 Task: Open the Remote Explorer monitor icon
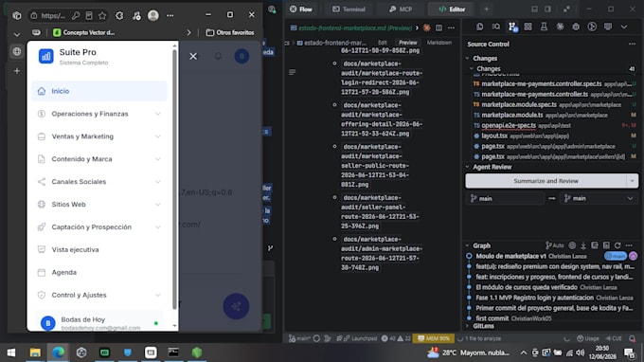click(x=608, y=27)
